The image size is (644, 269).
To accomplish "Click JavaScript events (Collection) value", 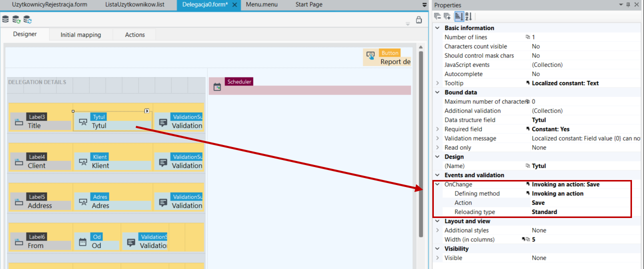I will (x=547, y=65).
